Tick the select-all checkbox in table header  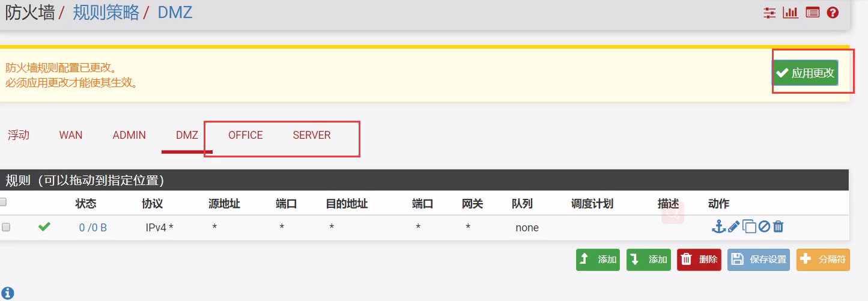coord(3,202)
